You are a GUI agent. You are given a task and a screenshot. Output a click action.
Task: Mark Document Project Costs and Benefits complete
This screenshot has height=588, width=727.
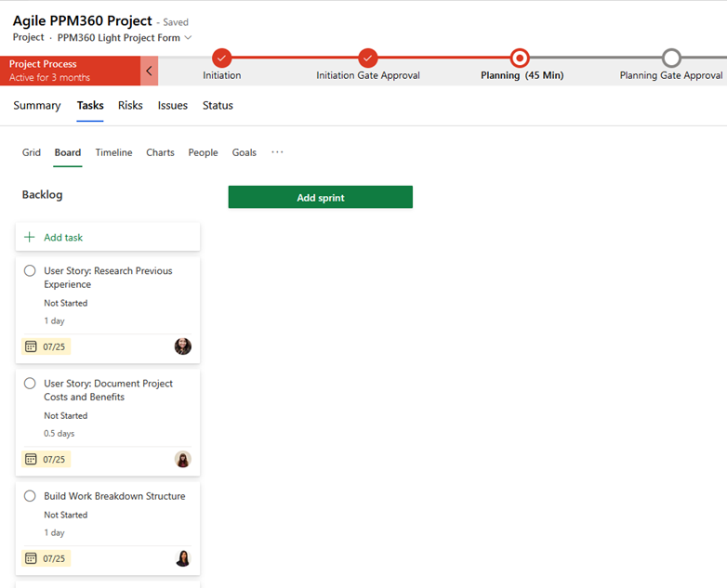[30, 384]
